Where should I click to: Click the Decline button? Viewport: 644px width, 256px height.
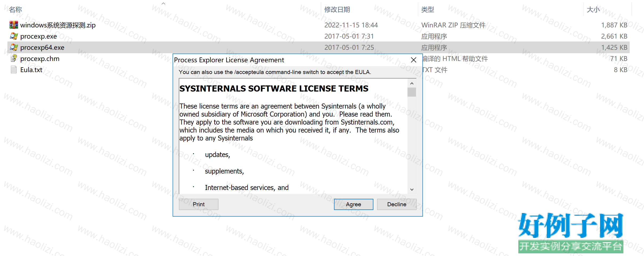397,204
